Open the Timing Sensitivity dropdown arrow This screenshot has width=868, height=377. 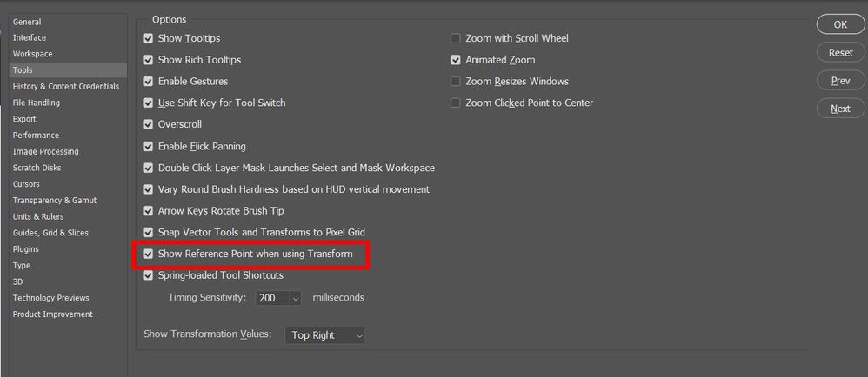(295, 298)
